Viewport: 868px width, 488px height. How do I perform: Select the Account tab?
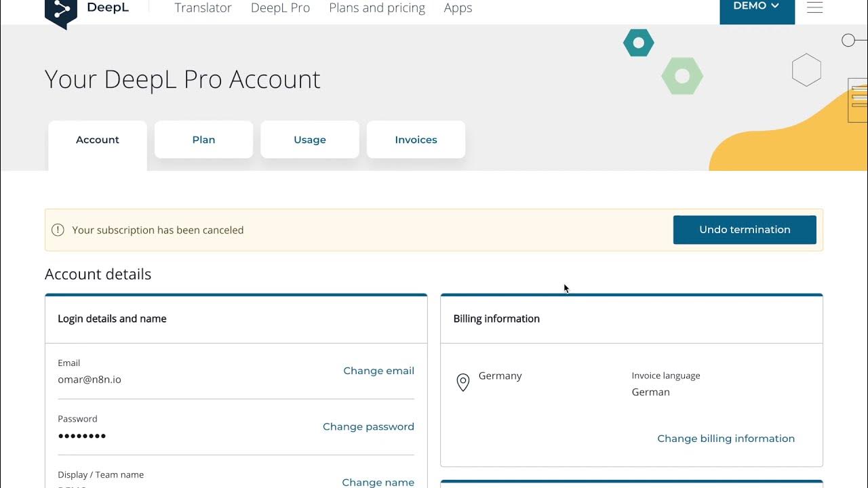pos(98,140)
